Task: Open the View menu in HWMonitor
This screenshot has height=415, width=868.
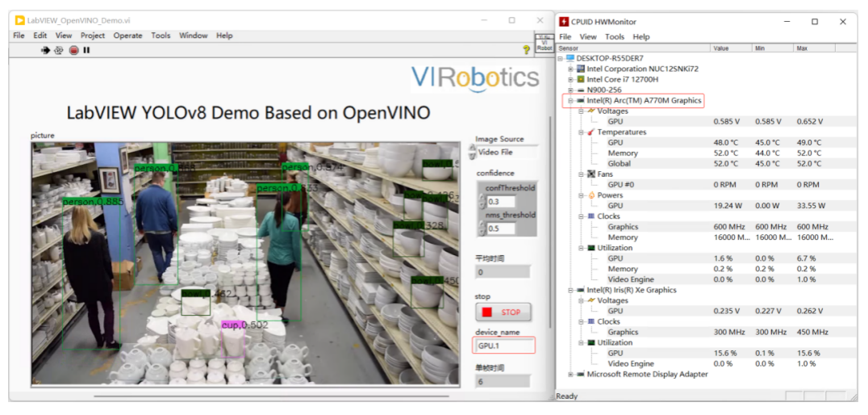Action: [588, 36]
